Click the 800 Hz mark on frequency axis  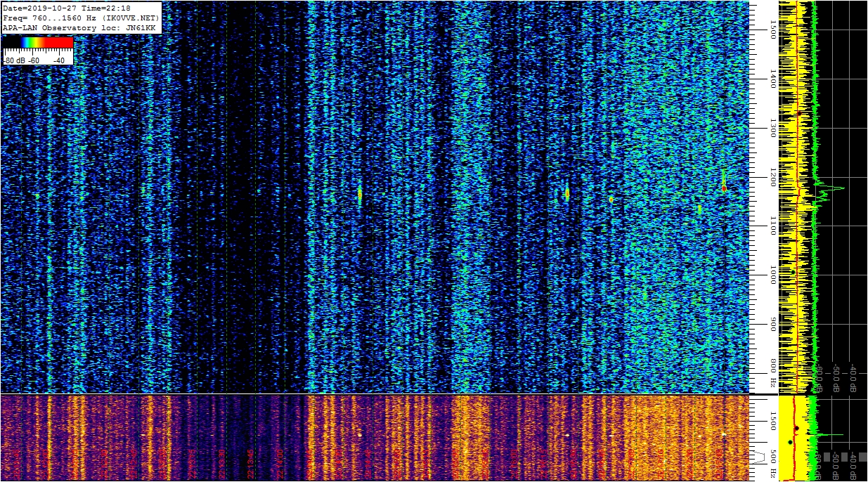point(773,374)
